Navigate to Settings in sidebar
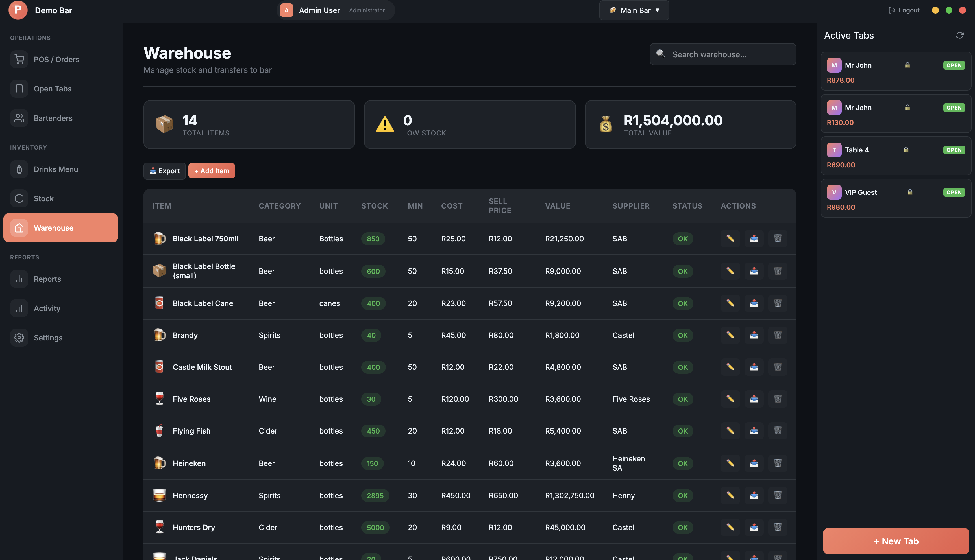 [48, 338]
